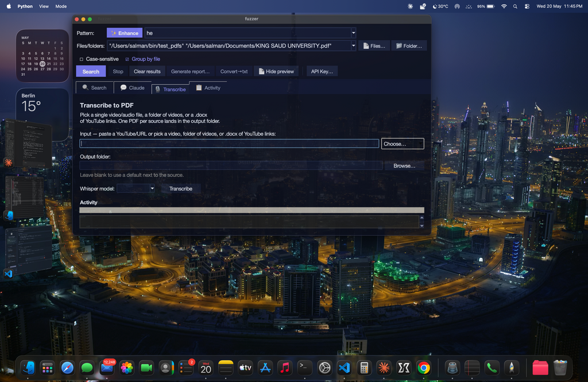Screen dimensions: 588x382
Task: Open the Folder… picker with folder icon
Action: pyautogui.click(x=409, y=46)
